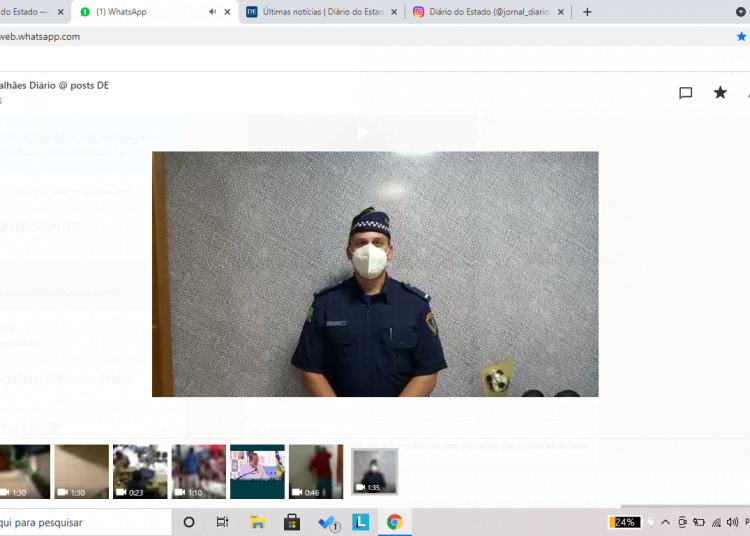The image size is (750, 536).
Task: Open the Chrome profile dropdown icon
Action: [x=740, y=12]
